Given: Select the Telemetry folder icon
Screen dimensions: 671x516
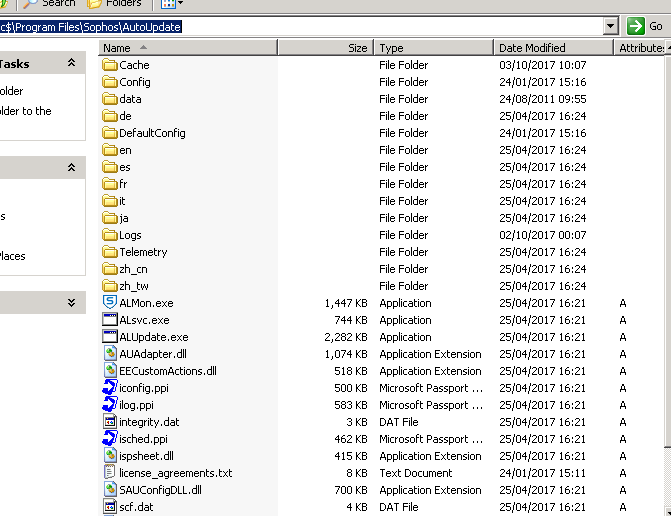Looking at the screenshot, I should (110, 252).
